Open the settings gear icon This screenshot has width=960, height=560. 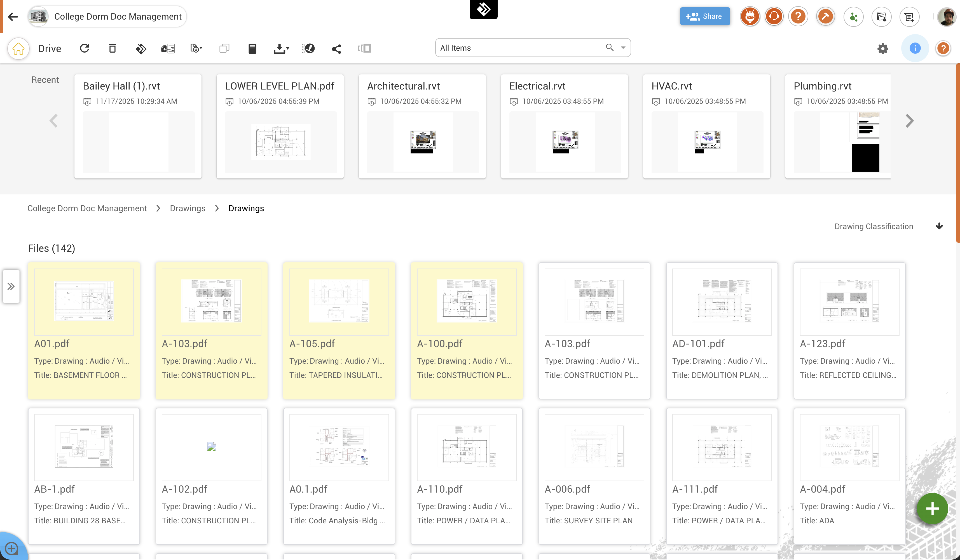pyautogui.click(x=883, y=48)
